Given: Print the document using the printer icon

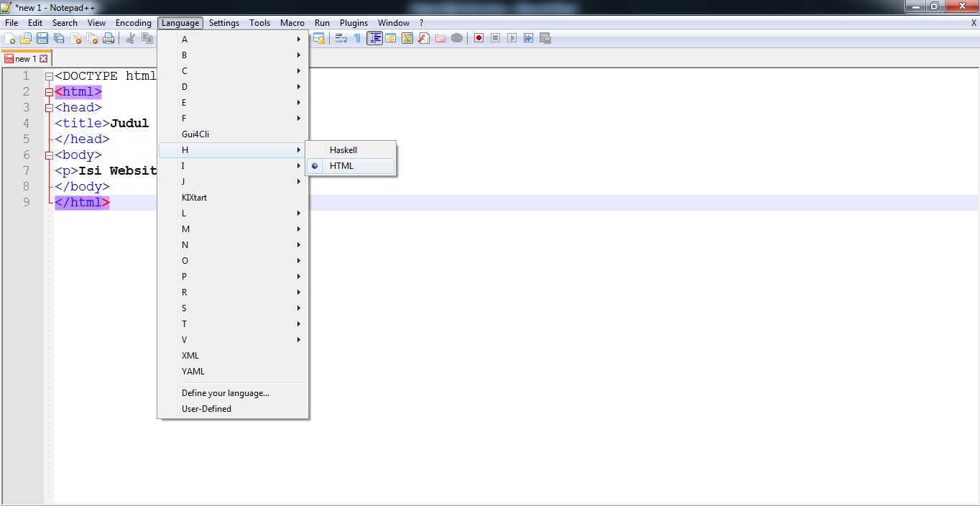Looking at the screenshot, I should (109, 38).
